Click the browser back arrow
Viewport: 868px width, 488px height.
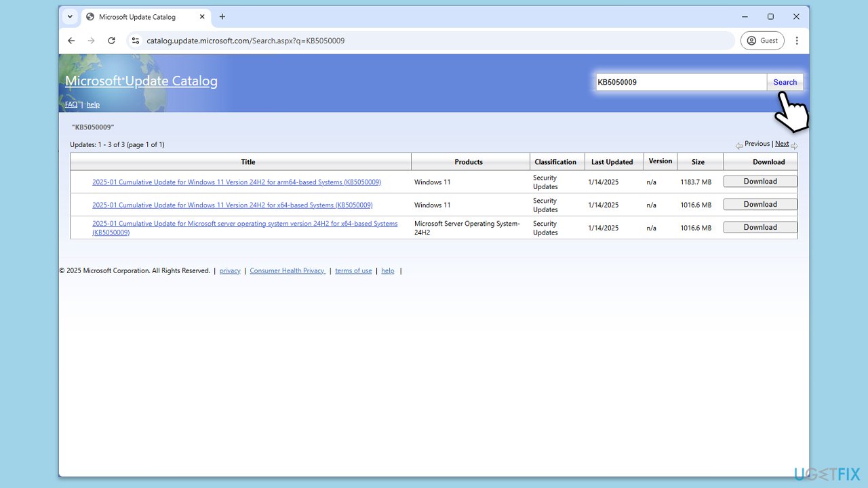coord(71,41)
